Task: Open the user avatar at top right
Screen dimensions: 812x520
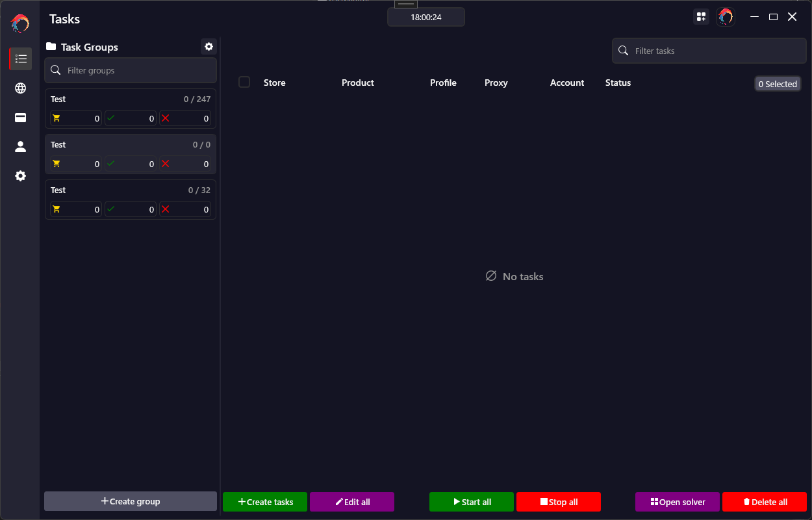Action: click(x=726, y=17)
